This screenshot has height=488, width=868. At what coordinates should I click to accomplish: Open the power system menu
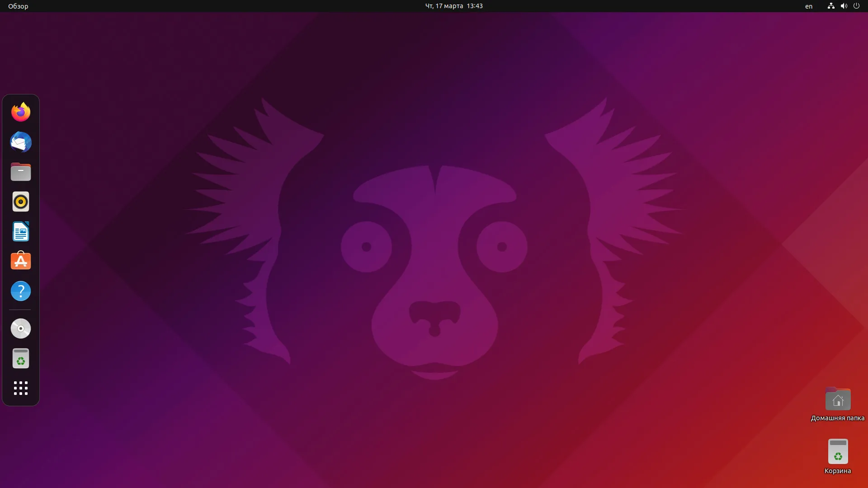856,6
